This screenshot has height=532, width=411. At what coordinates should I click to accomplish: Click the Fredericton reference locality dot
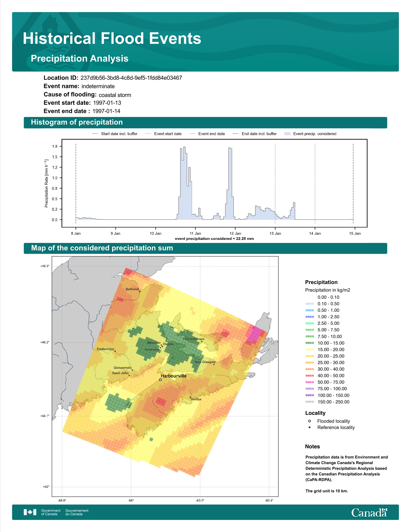tap(115, 351)
